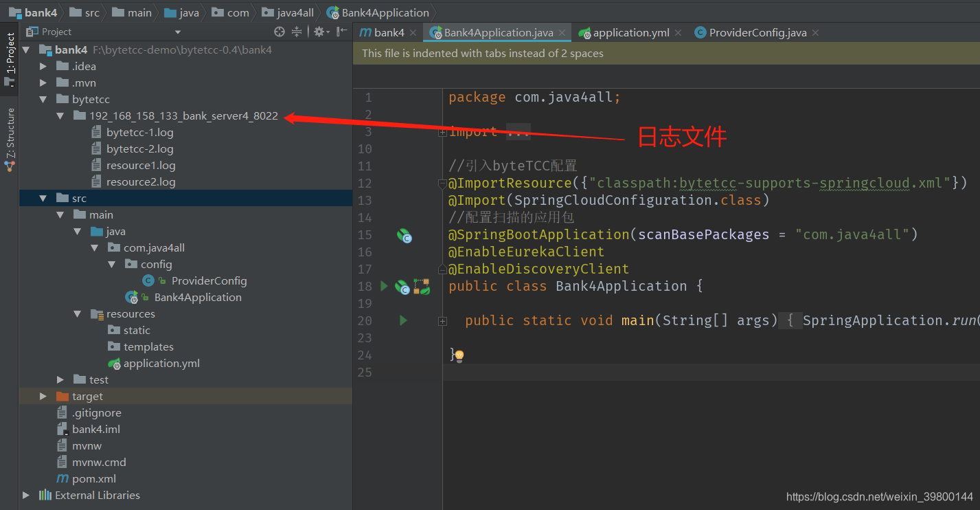Select bank4.iml file
Image resolution: width=980 pixels, height=510 pixels.
point(96,429)
